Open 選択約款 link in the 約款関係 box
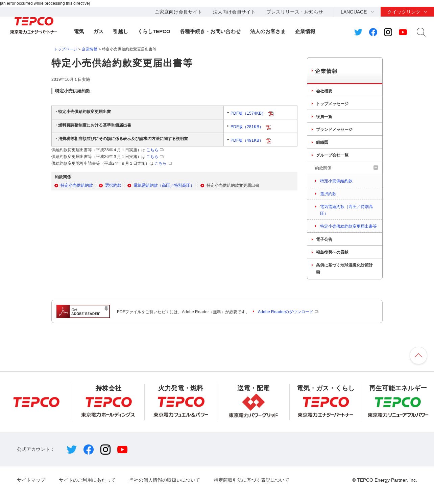Image resolution: width=434 pixels, height=504 pixels. (113, 185)
